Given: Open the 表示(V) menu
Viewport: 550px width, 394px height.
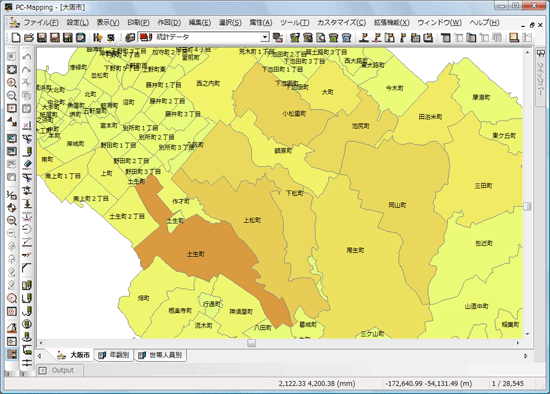Looking at the screenshot, I should point(108,23).
